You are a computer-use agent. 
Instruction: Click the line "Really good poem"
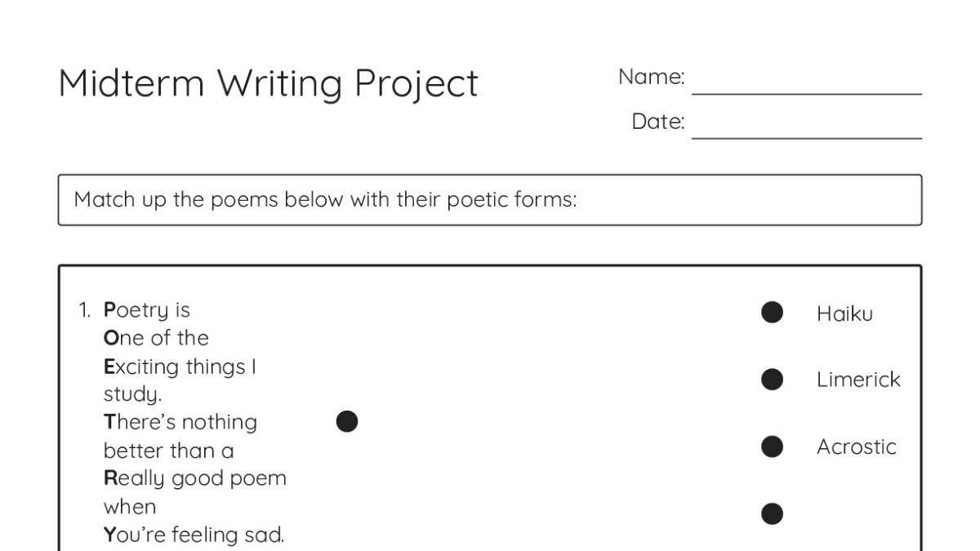[195, 478]
